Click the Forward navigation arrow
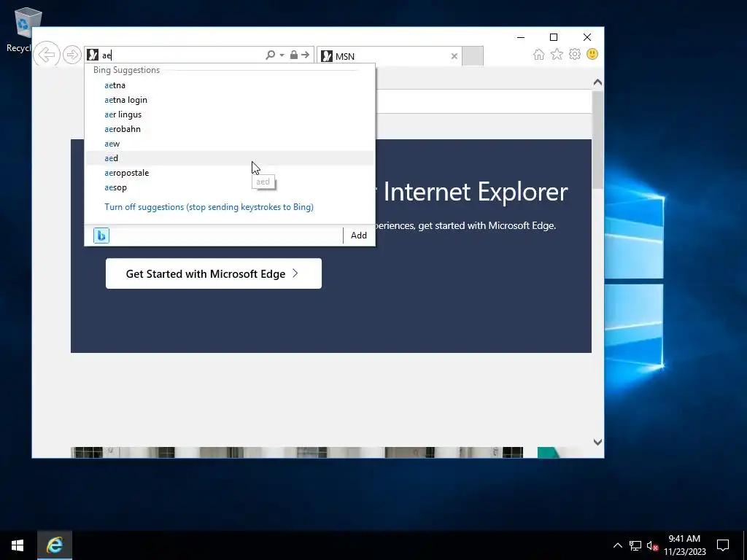This screenshot has width=747, height=560. click(x=72, y=55)
